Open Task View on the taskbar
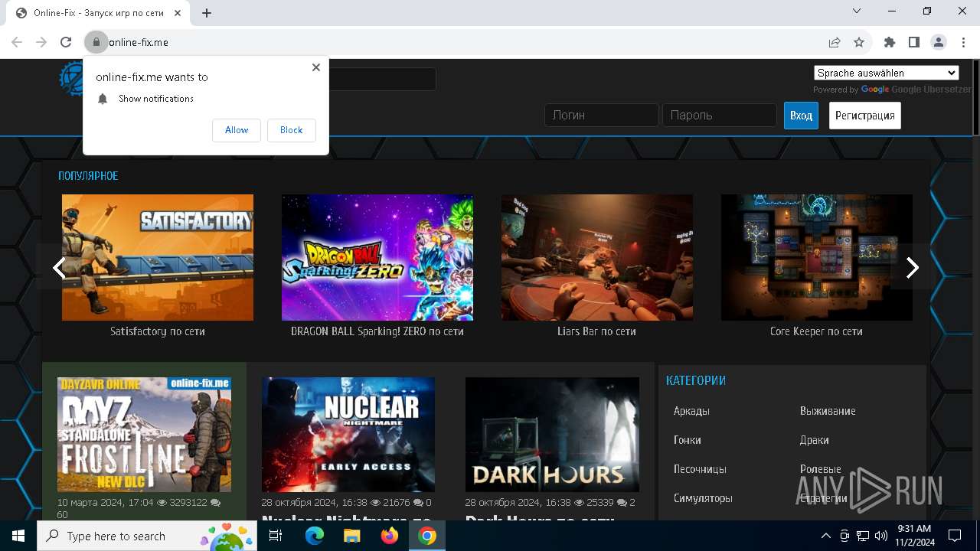980x551 pixels. (x=276, y=536)
